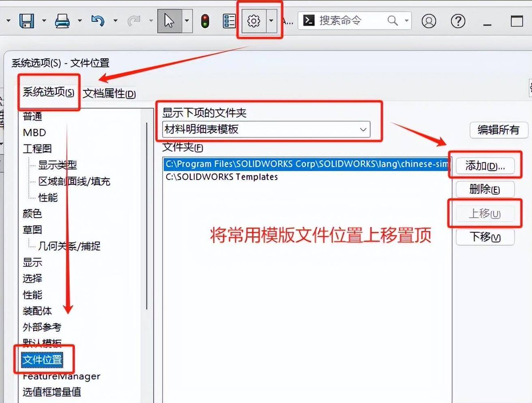Viewport: 532px width, 403px height.
Task: Select 几何关系/捕捉 tree item
Action: click(69, 246)
